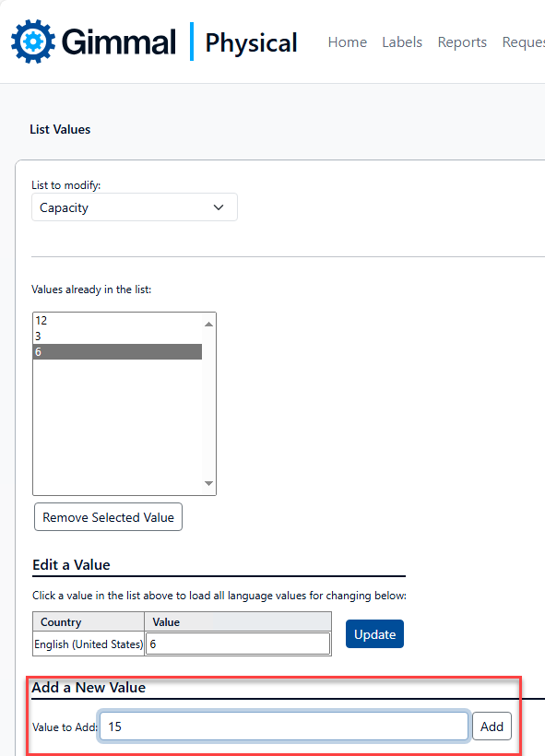Screen dimensions: 545x756
Task: Click the List Values page heading
Action: click(x=60, y=129)
